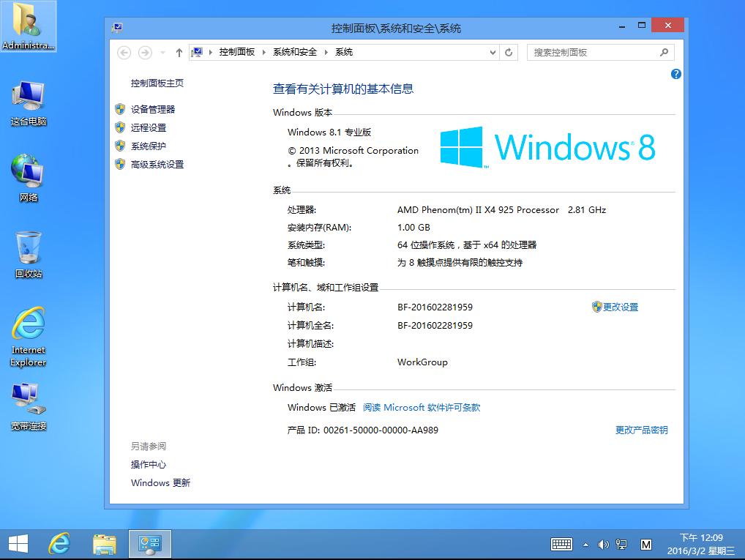Click the 产品 ID 00261-50000-00000-AA989 text
The image size is (745, 560).
[363, 430]
